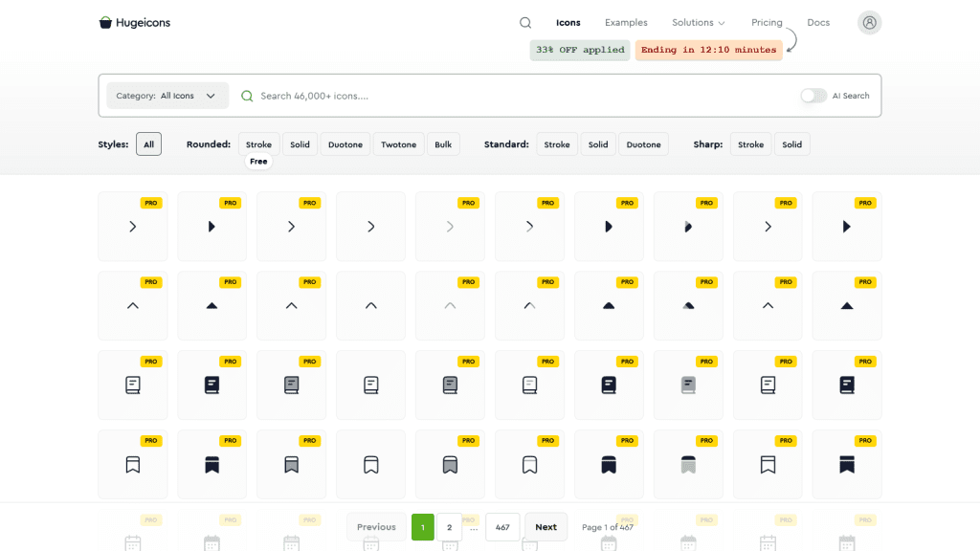Click the Next pagination button
980x551 pixels.
(x=546, y=526)
